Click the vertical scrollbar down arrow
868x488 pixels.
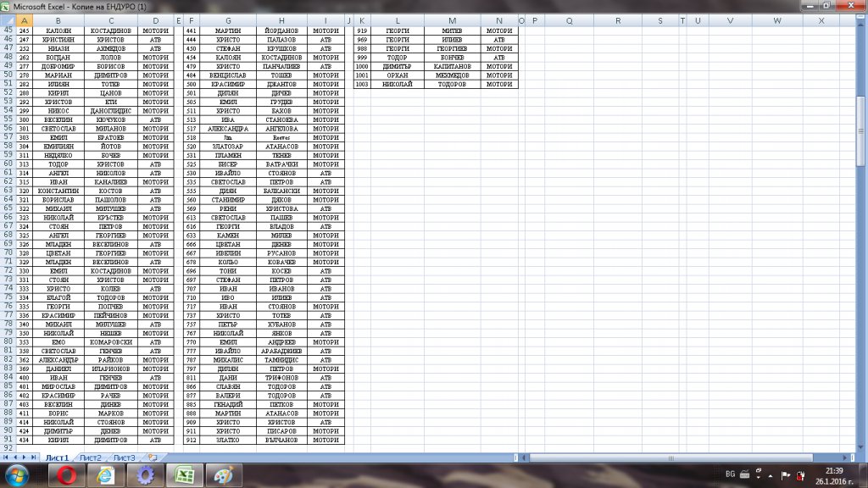861,447
